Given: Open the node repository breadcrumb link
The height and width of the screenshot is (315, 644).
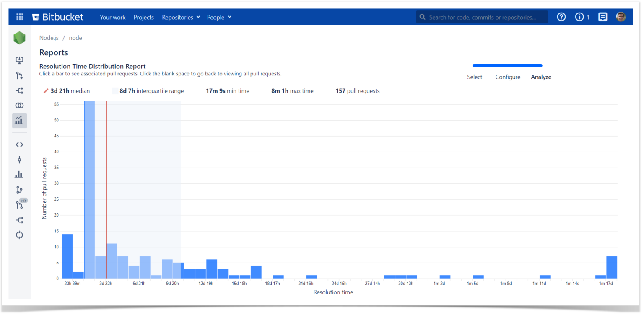Looking at the screenshot, I should pos(75,38).
